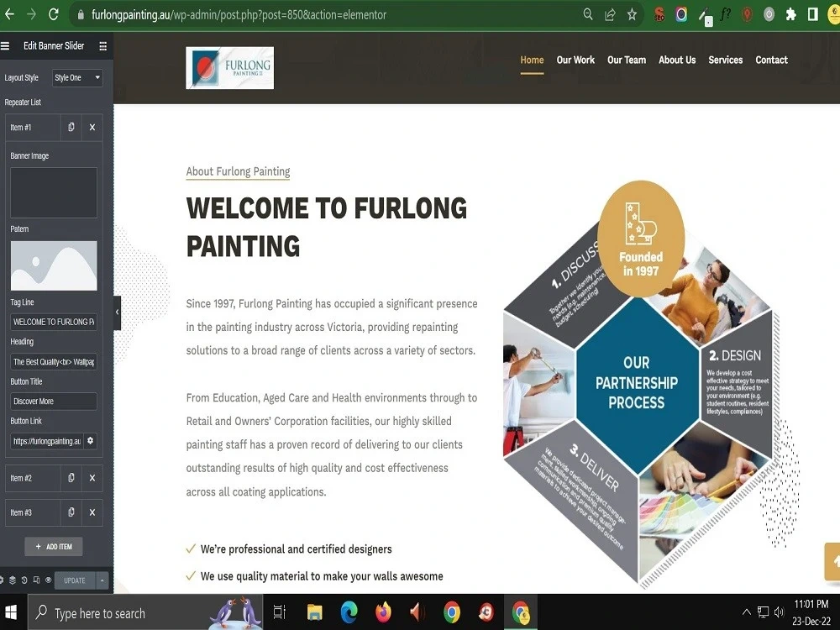Edit the Heading input field
The width and height of the screenshot is (840, 630).
point(54,361)
